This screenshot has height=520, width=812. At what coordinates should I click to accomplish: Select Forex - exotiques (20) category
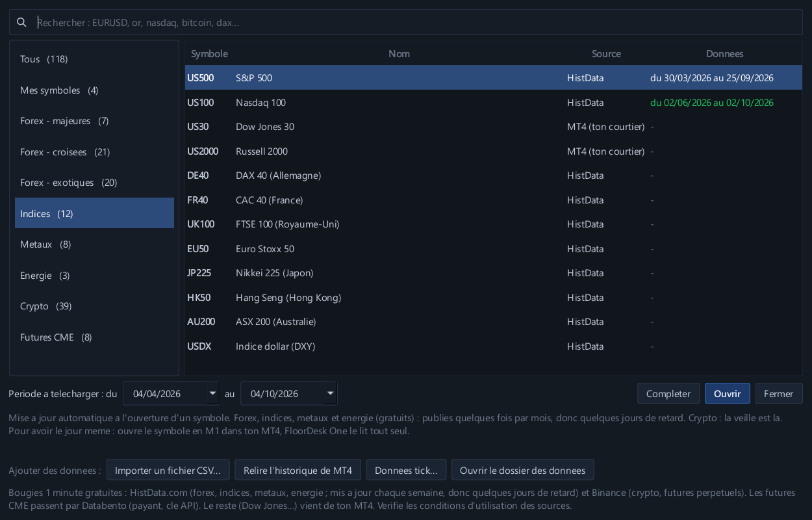(x=94, y=183)
